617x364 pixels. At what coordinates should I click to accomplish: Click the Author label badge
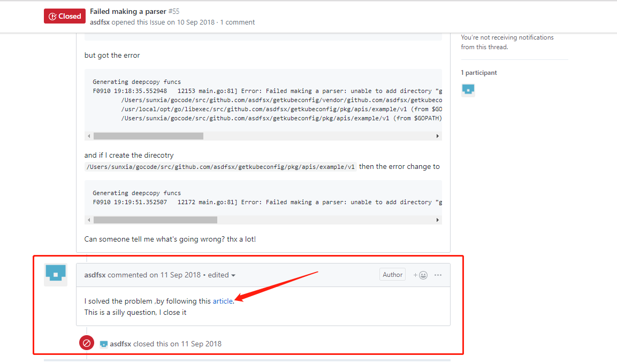pos(392,275)
